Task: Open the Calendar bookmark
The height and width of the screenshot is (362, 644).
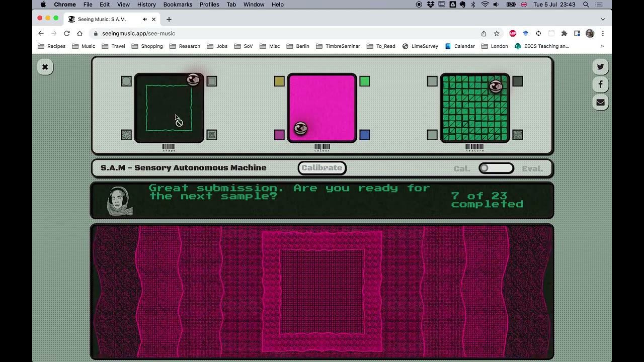Action: (460, 46)
